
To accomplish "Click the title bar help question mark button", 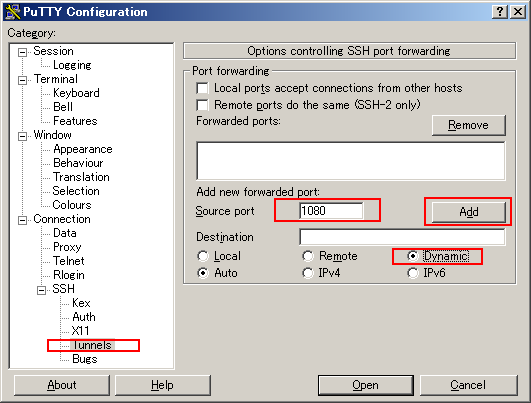I will (x=500, y=12).
